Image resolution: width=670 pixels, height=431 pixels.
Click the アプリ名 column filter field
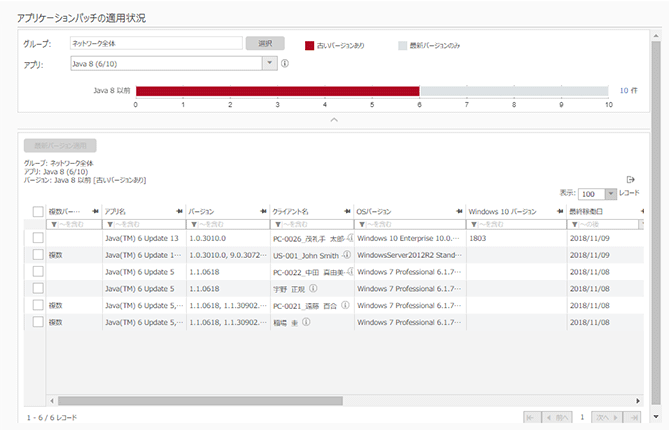[x=143, y=225]
